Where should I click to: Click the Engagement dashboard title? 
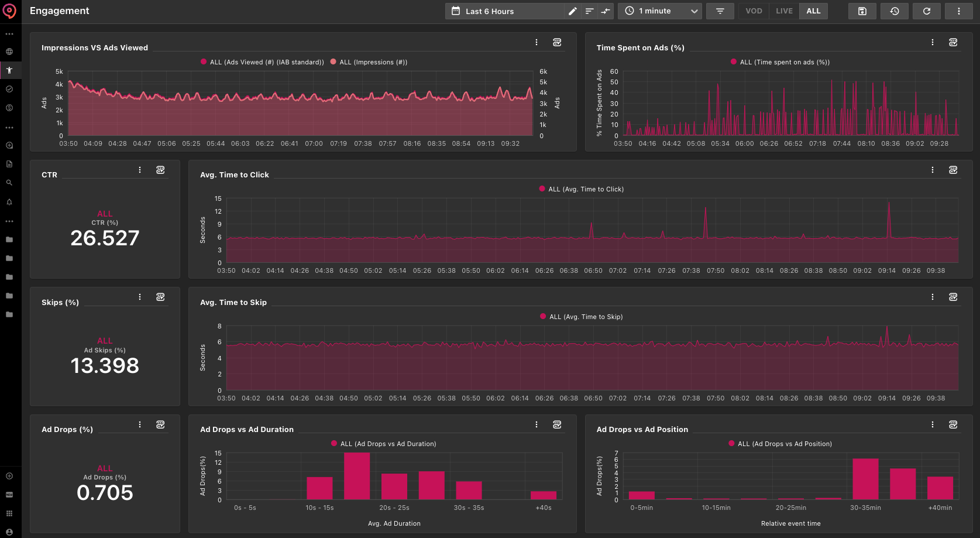pos(60,11)
